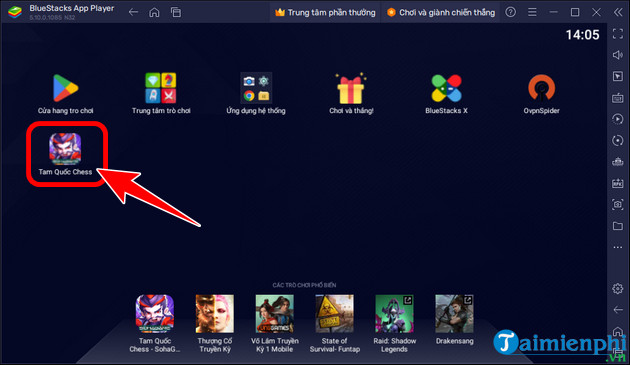Open keyboard game controls in sidebar
Image resolution: width=630 pixels, height=365 pixels.
618,98
